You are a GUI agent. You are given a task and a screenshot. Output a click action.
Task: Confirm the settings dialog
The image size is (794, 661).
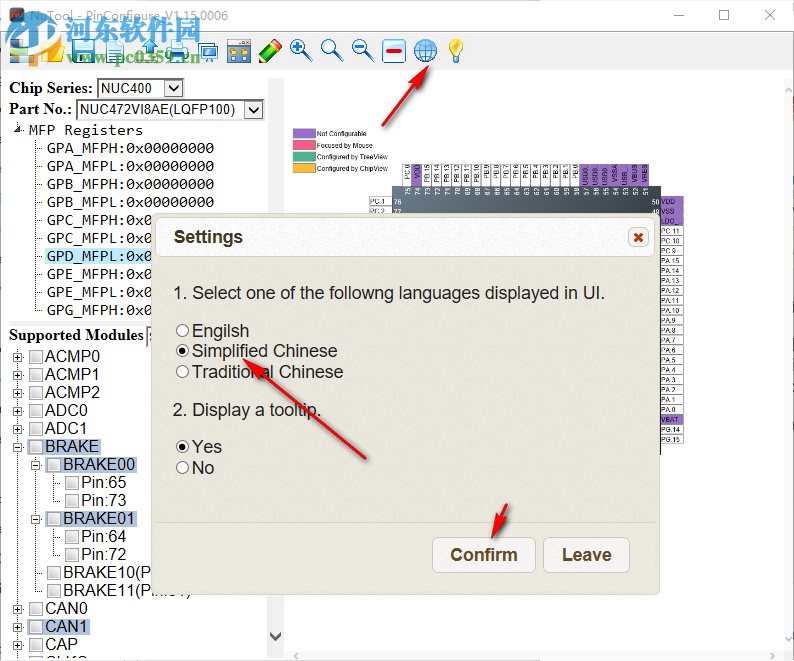coord(484,555)
